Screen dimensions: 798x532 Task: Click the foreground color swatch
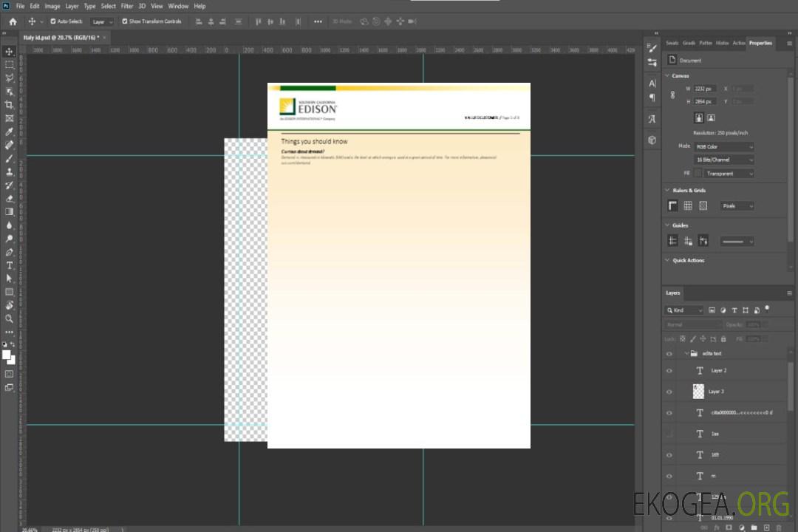[7, 355]
